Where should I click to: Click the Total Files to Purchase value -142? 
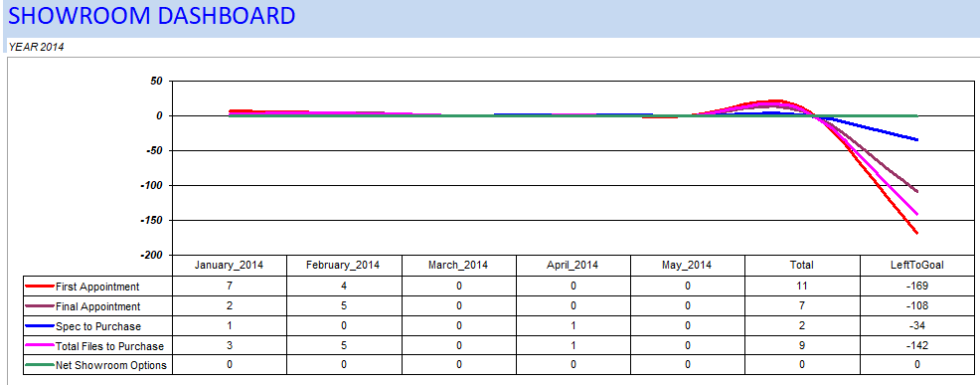click(917, 345)
